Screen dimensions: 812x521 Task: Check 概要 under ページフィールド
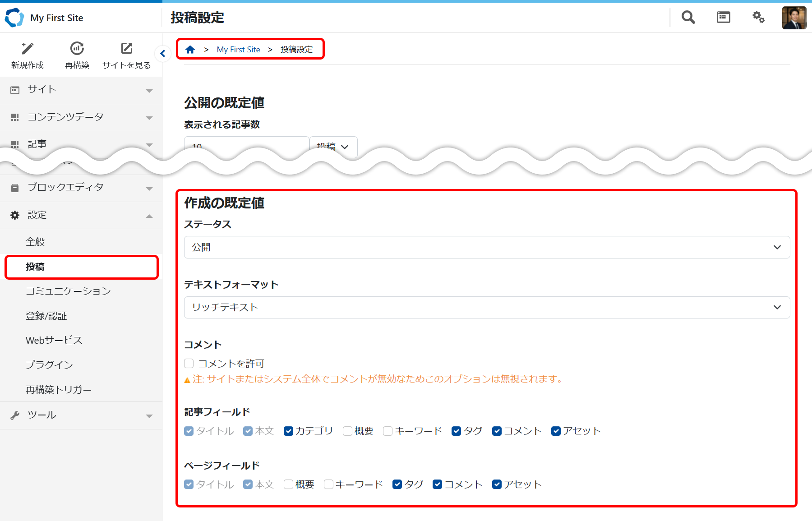(288, 484)
